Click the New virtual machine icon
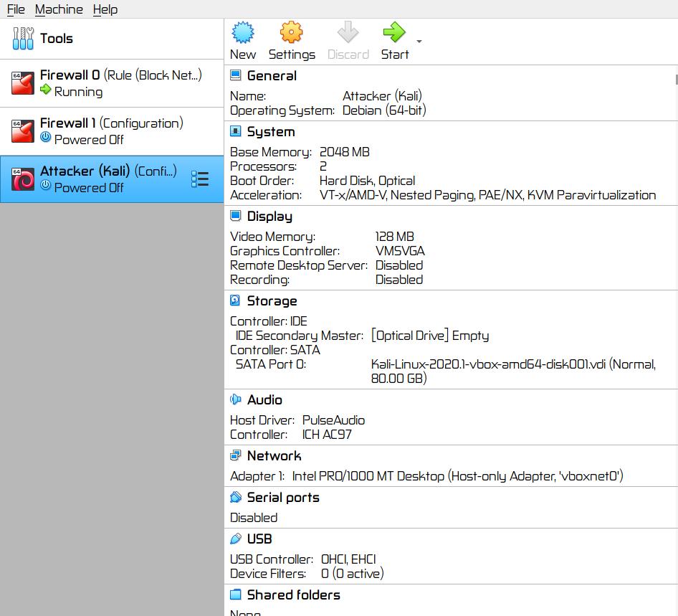 (243, 33)
